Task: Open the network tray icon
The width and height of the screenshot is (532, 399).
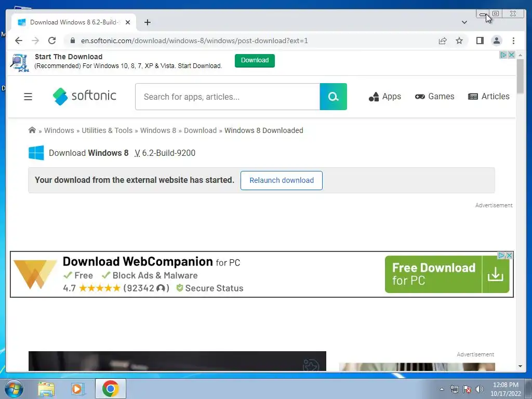Action: 454,389
